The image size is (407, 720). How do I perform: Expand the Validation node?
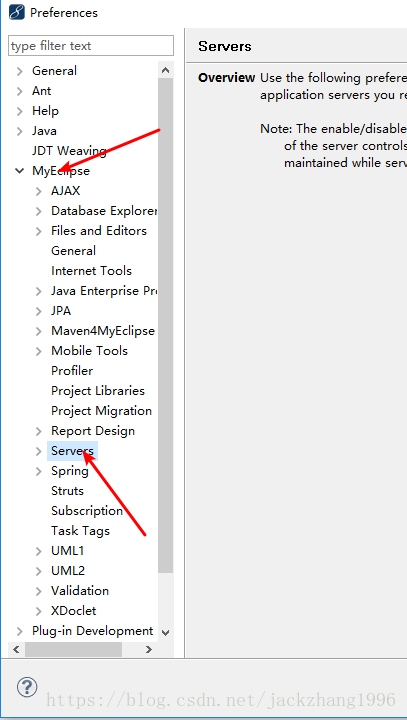tap(39, 591)
